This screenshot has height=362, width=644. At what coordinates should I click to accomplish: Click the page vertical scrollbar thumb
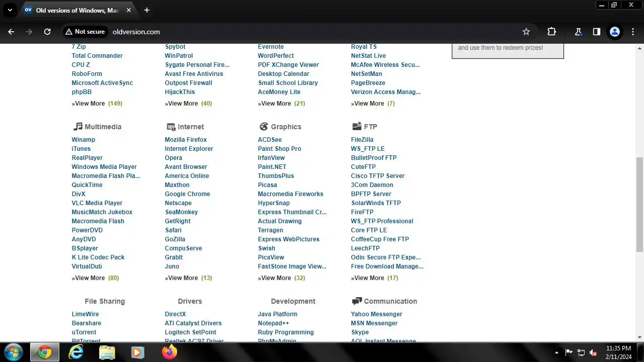point(639,204)
